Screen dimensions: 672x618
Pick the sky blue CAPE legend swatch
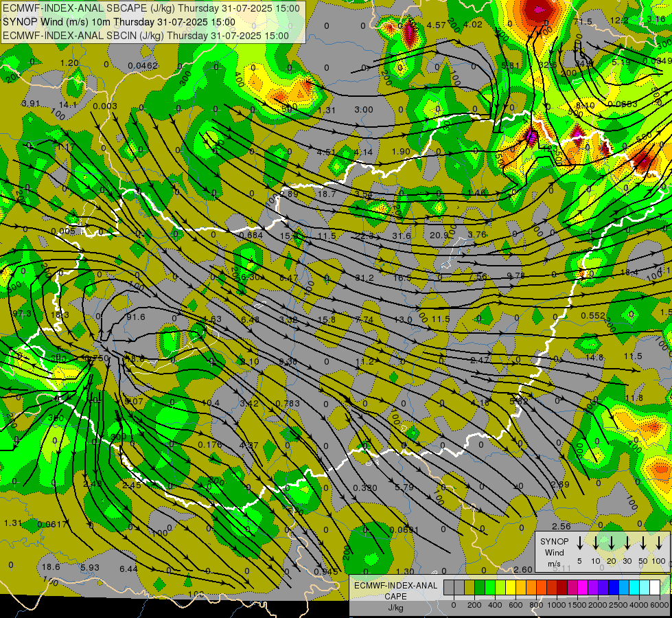pyautogui.click(x=623, y=588)
